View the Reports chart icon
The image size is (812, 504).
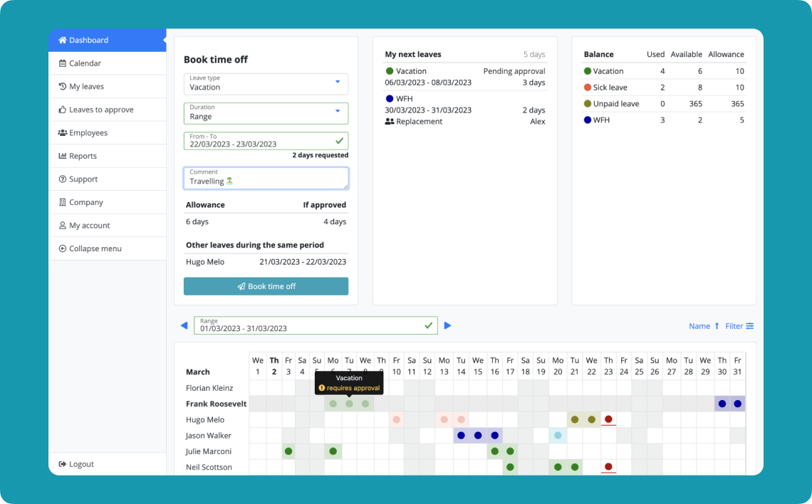[63, 155]
